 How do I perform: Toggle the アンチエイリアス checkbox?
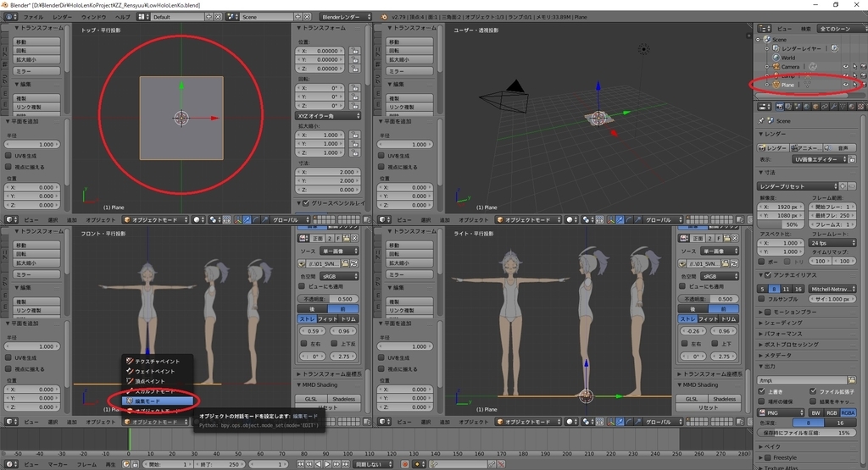coord(767,275)
